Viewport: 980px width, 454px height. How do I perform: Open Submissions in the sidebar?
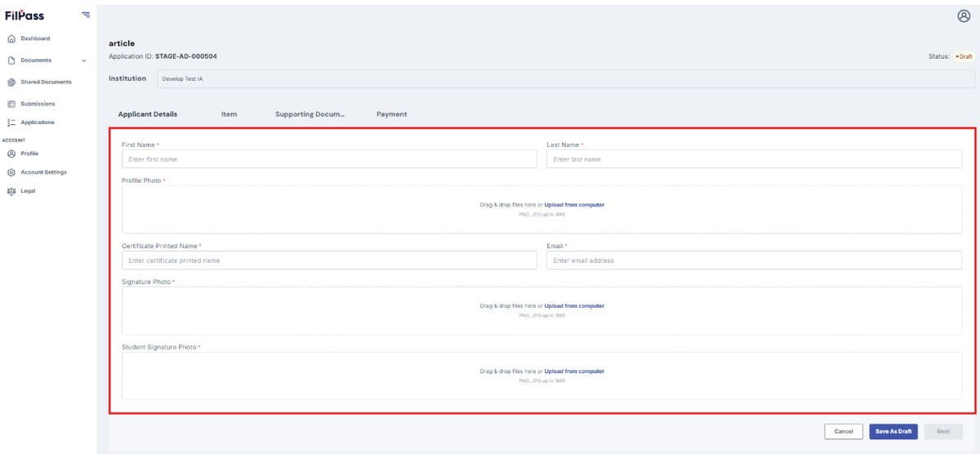pyautogui.click(x=38, y=104)
